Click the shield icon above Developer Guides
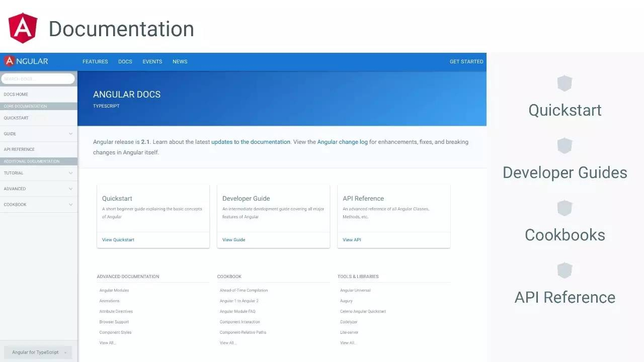This screenshot has height=362, width=644. click(x=565, y=146)
